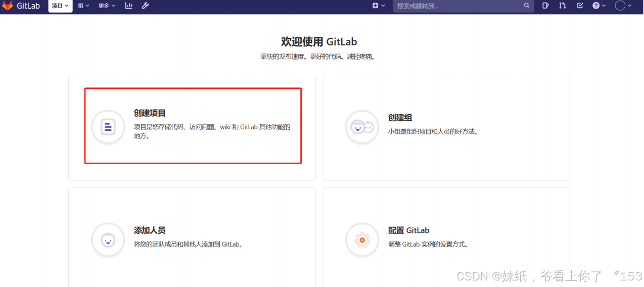Click the GitLab text in navbar
644x287 pixels.
pos(28,6)
